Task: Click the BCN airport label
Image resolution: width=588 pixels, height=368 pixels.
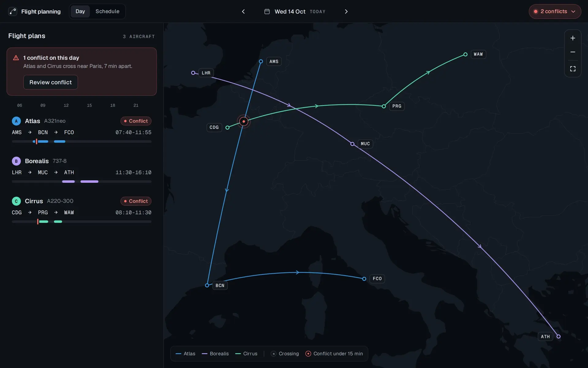Action: 220,286
